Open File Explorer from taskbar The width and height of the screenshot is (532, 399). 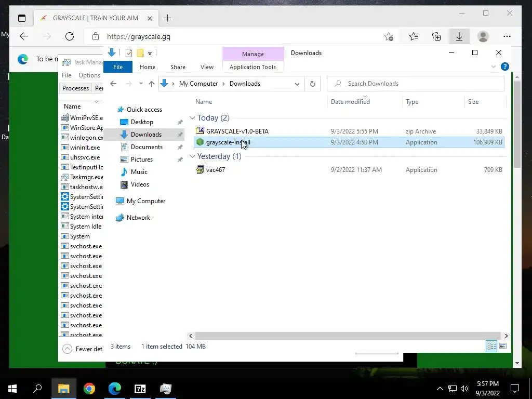[x=63, y=389]
